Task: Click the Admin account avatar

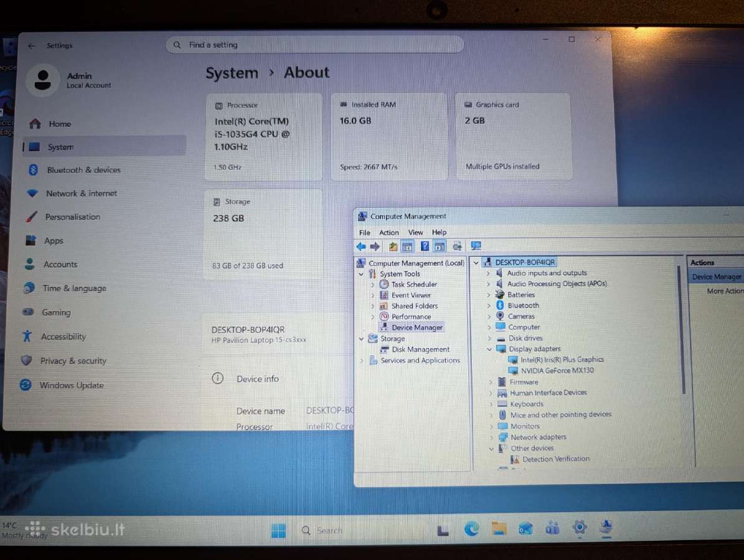Action: 43,80
